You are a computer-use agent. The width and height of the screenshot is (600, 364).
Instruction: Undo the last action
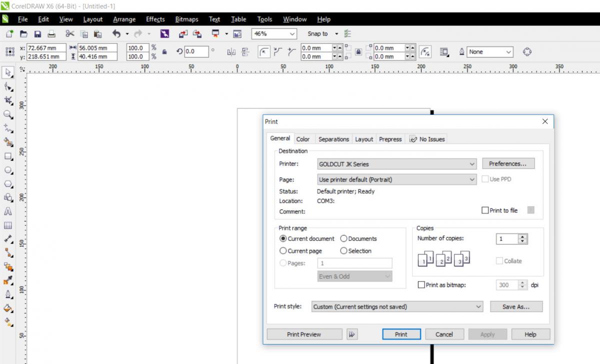pyautogui.click(x=116, y=34)
